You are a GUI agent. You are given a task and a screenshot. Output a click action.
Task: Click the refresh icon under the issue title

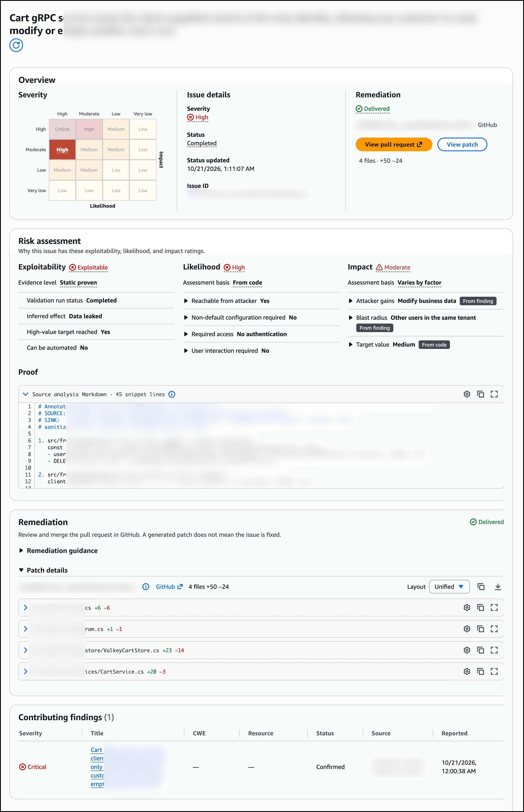[x=16, y=45]
